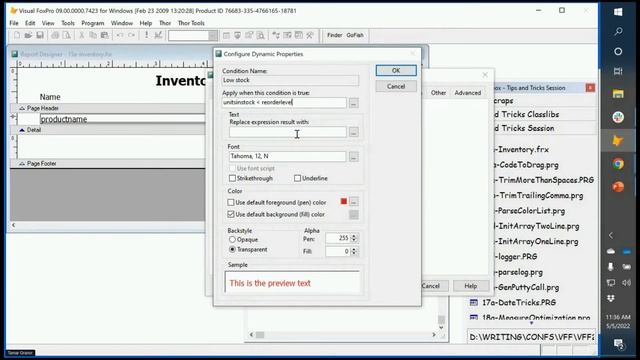Select the productname field in Report Designer
The width and height of the screenshot is (640, 360).
click(122, 119)
